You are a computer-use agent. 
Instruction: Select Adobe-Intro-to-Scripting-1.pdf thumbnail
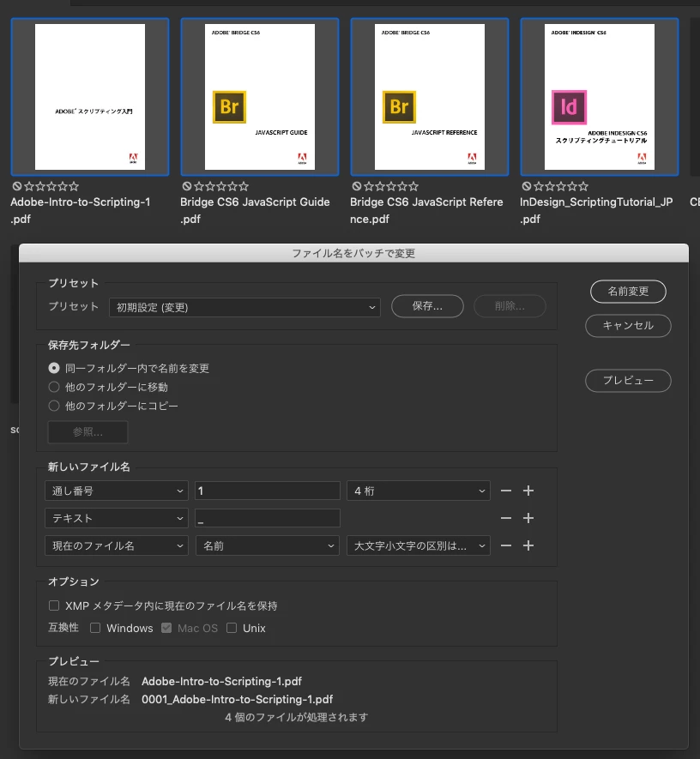click(x=90, y=97)
